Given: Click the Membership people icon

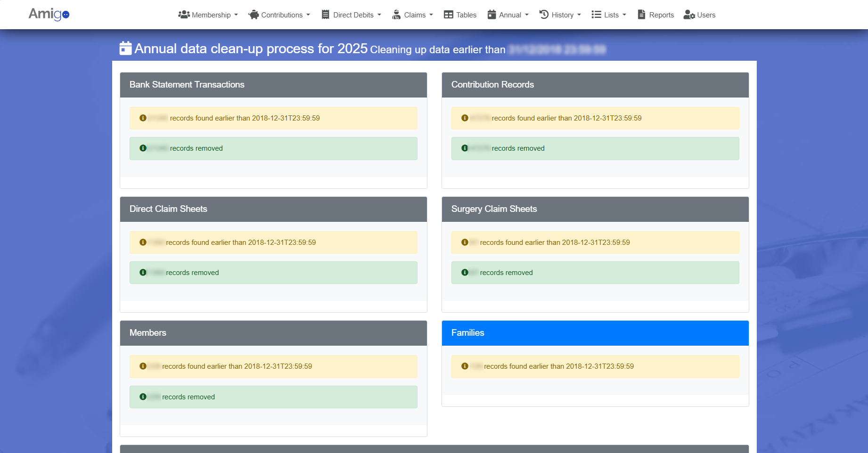Looking at the screenshot, I should (184, 15).
